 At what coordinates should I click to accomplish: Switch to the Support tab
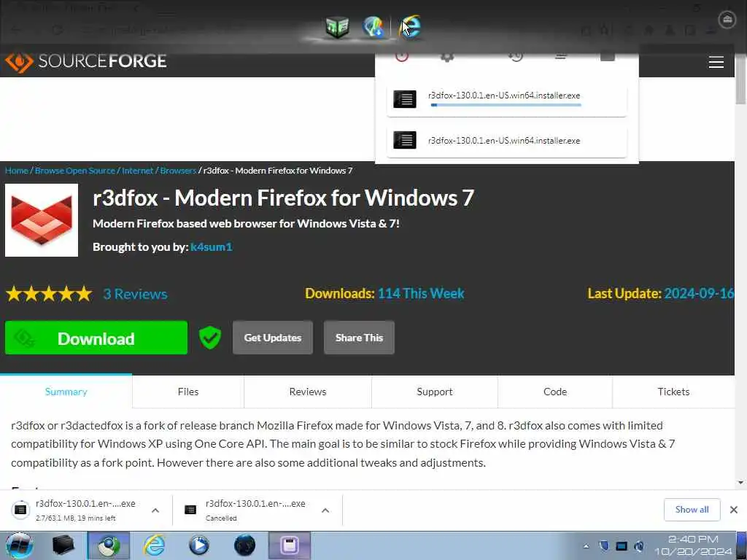[x=435, y=392]
